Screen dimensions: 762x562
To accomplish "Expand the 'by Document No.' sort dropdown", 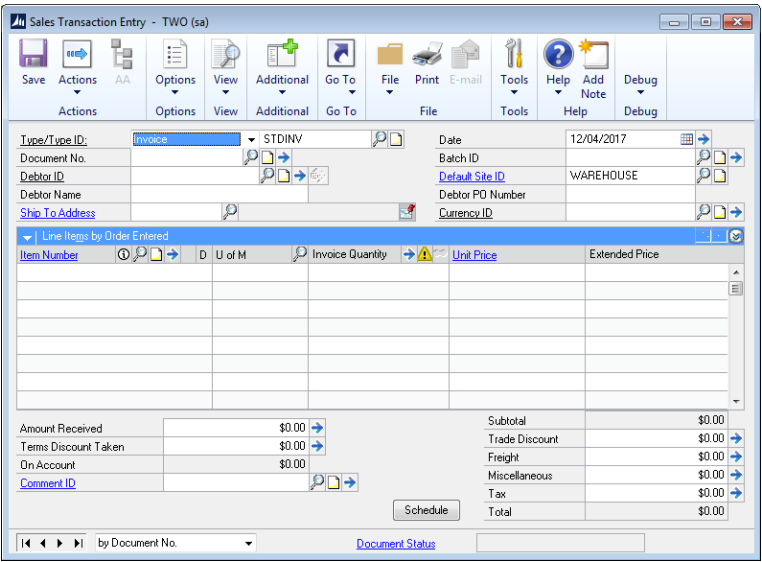I will [249, 543].
